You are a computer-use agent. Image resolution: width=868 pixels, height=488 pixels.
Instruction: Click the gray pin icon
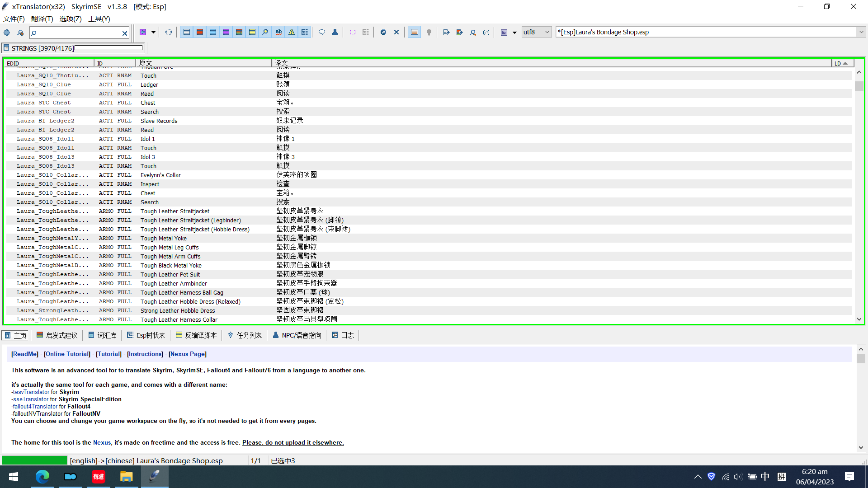tap(429, 32)
